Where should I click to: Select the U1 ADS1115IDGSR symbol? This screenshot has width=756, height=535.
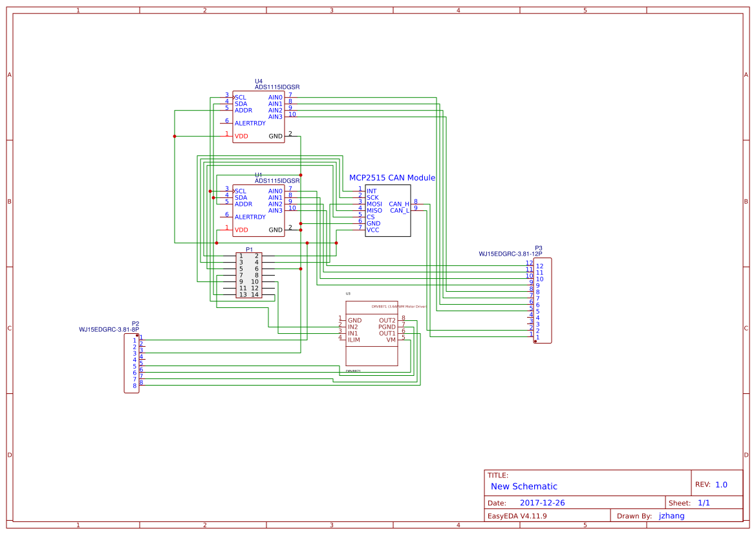(x=258, y=210)
